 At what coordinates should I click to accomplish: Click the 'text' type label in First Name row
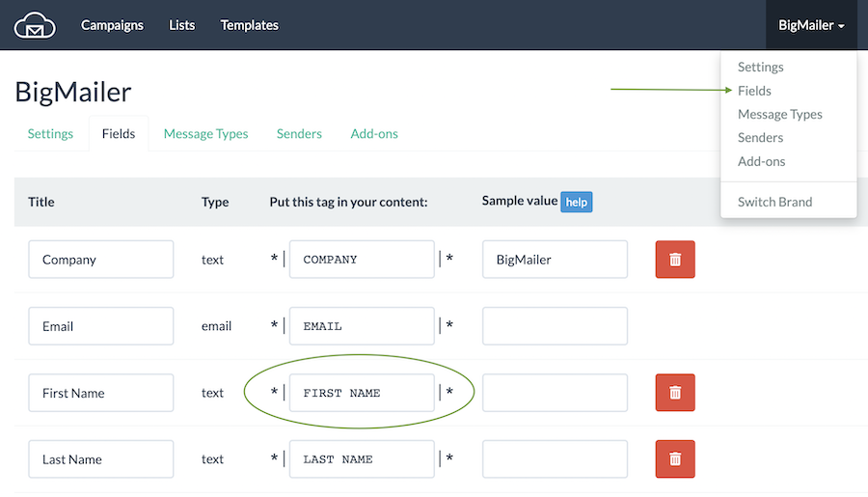coord(212,393)
